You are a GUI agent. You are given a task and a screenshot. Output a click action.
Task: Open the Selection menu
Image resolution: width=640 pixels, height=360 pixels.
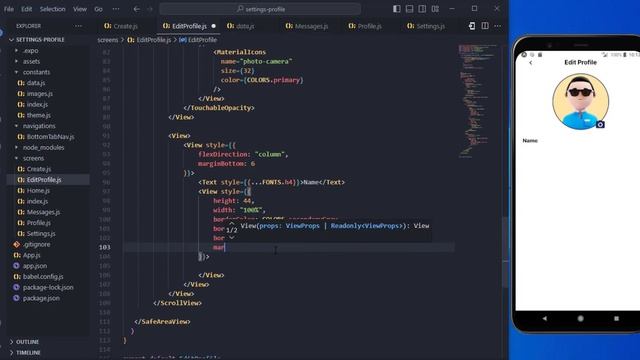(52, 9)
